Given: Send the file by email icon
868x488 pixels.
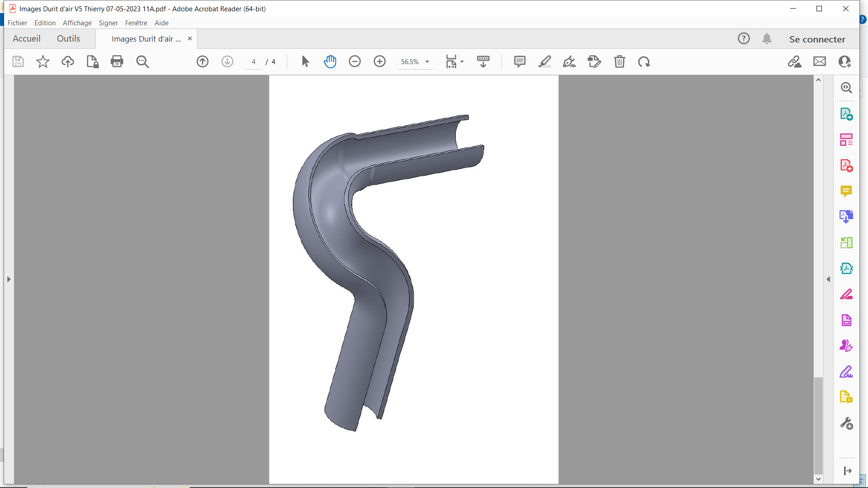Looking at the screenshot, I should tap(820, 61).
